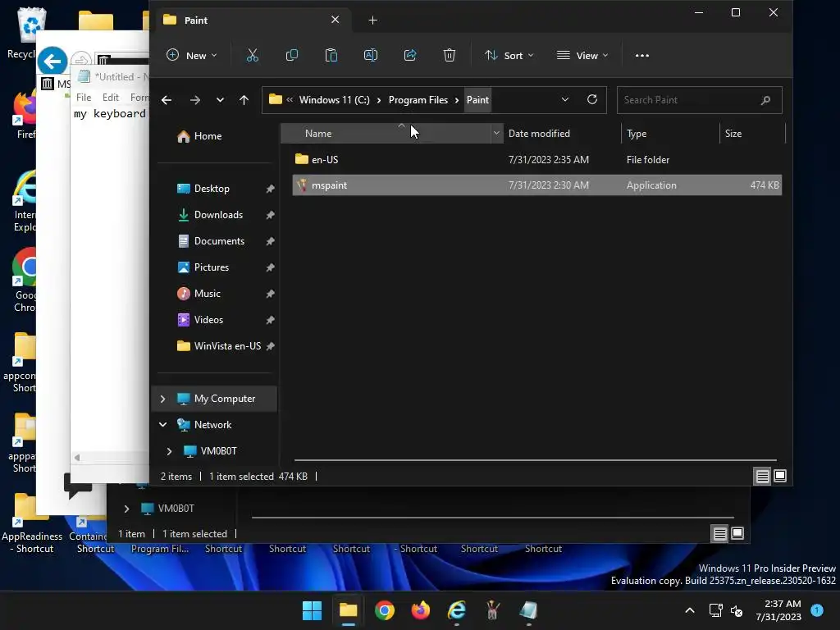Screen dimensions: 840x630
Task: Click the Cut scissors icon in toolbar
Action: click(253, 55)
